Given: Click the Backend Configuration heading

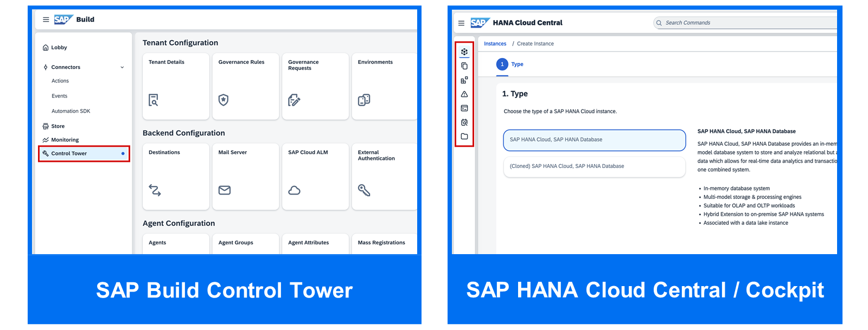Looking at the screenshot, I should 184,133.
